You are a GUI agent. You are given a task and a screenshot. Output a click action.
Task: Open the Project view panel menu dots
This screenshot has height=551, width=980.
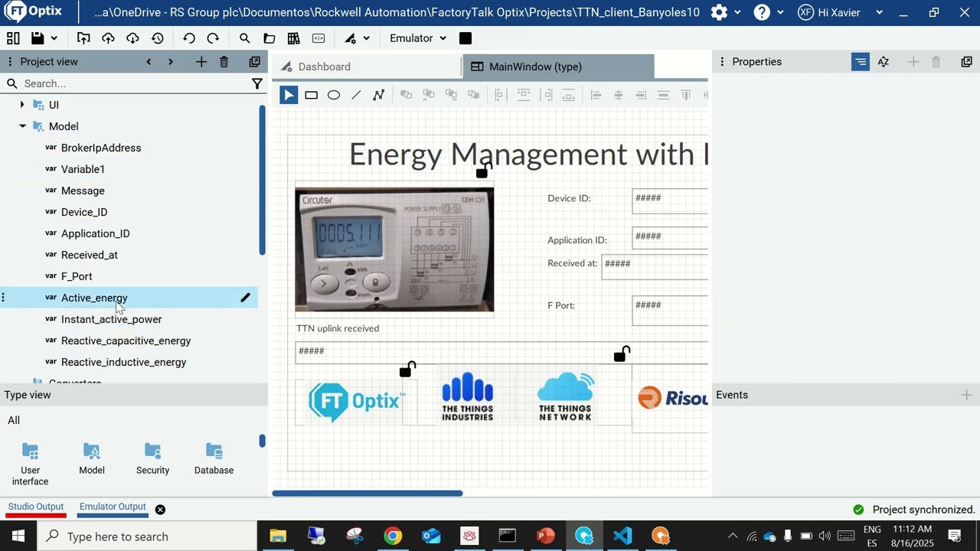pos(9,61)
